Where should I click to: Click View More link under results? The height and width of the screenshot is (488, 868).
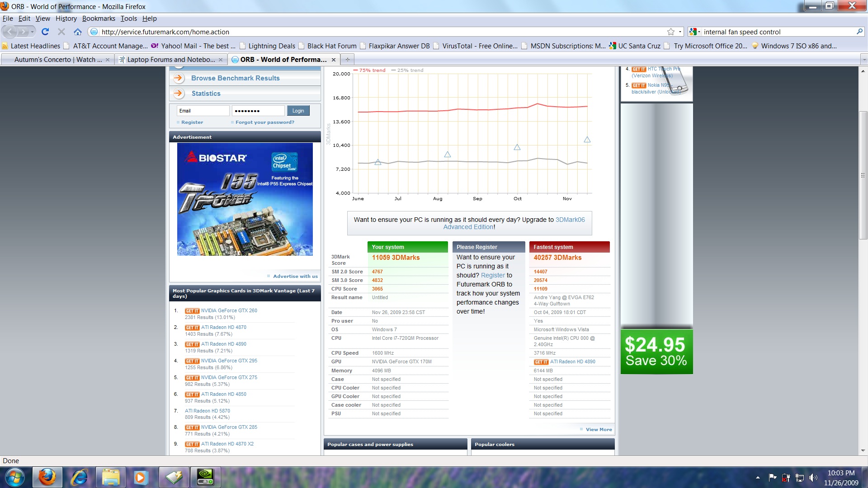(599, 429)
